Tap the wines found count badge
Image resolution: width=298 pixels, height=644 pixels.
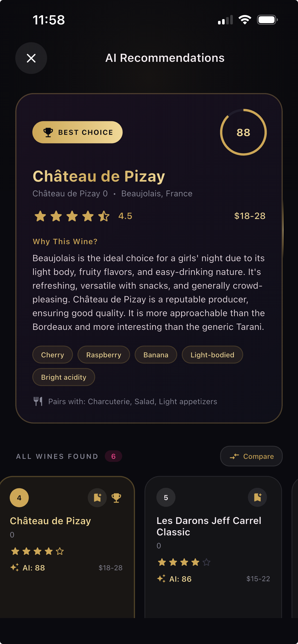click(x=113, y=456)
